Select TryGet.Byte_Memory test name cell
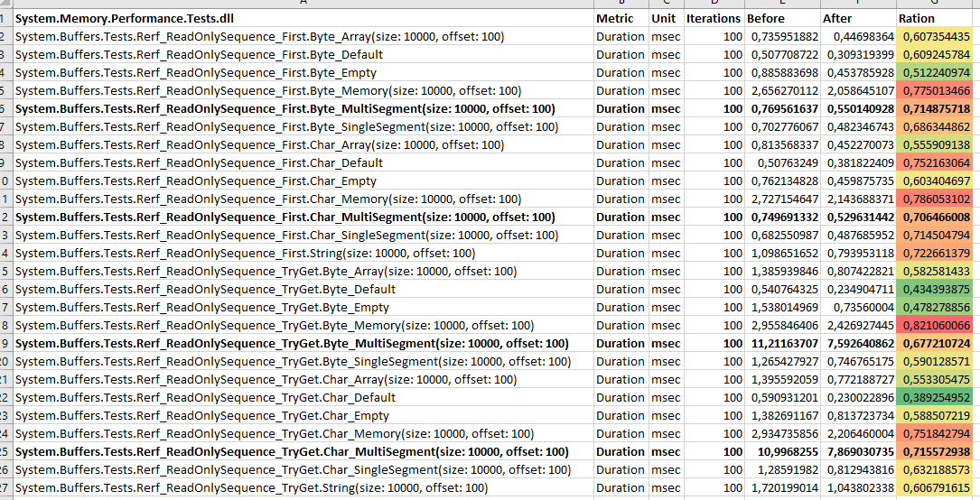Viewport: 980px width, 500px height. (x=303, y=326)
